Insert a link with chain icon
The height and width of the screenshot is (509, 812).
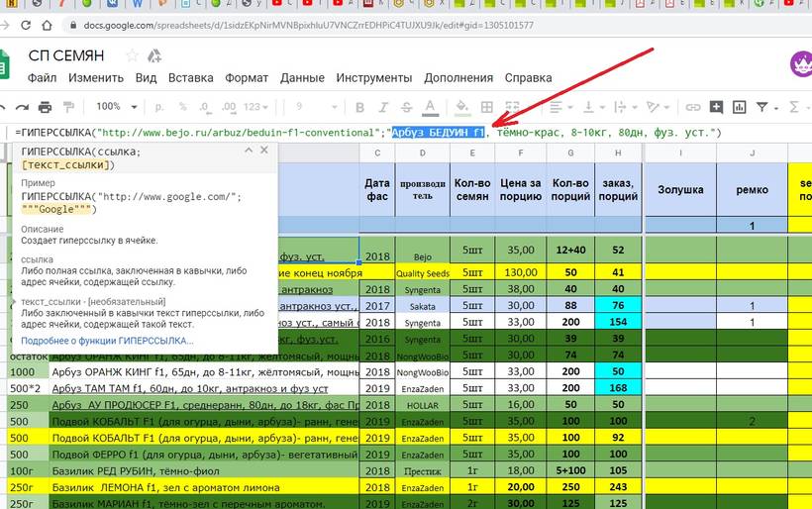click(x=692, y=107)
